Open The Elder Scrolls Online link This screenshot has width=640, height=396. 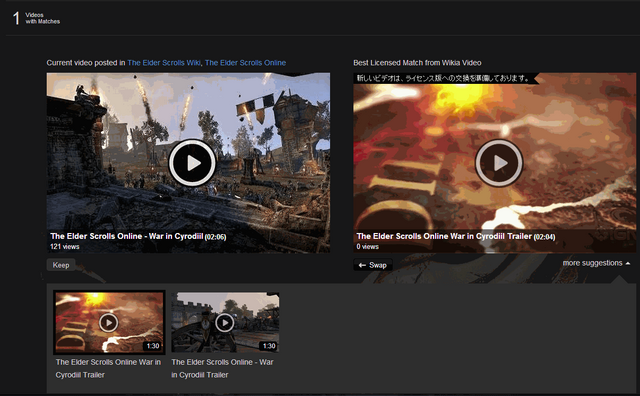(x=245, y=63)
